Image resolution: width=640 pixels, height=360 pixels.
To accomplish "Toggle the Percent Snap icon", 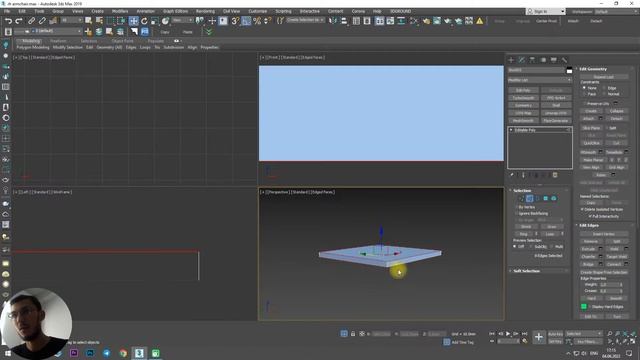I will [x=257, y=21].
